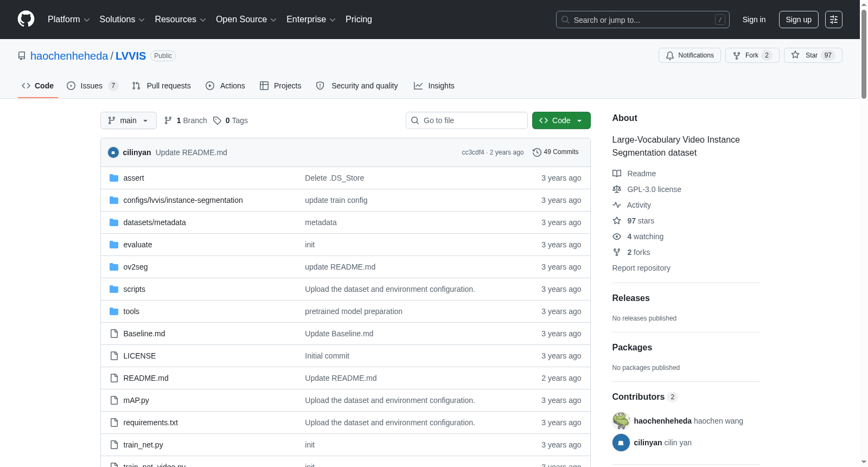Click the file icon for Baseline.md
The image size is (868, 467).
point(114,334)
